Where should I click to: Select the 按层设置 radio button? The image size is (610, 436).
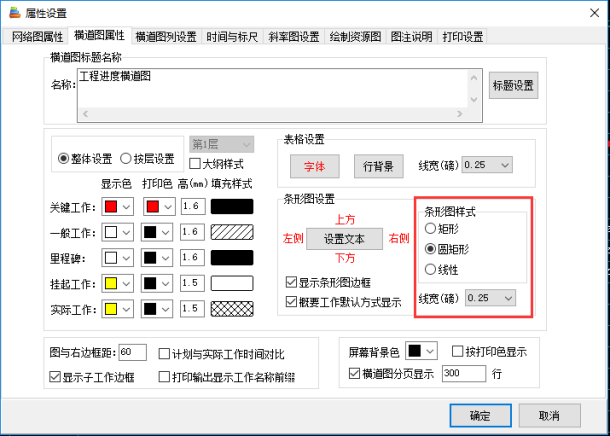127,159
